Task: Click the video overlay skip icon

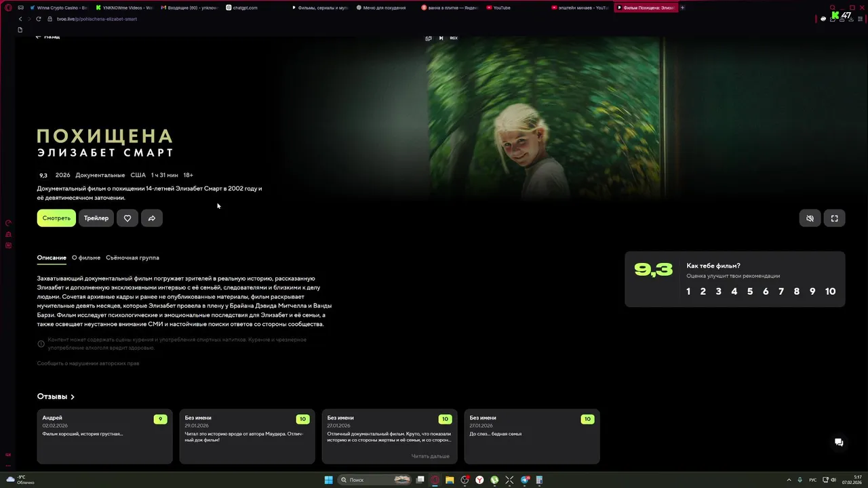Action: click(x=441, y=38)
